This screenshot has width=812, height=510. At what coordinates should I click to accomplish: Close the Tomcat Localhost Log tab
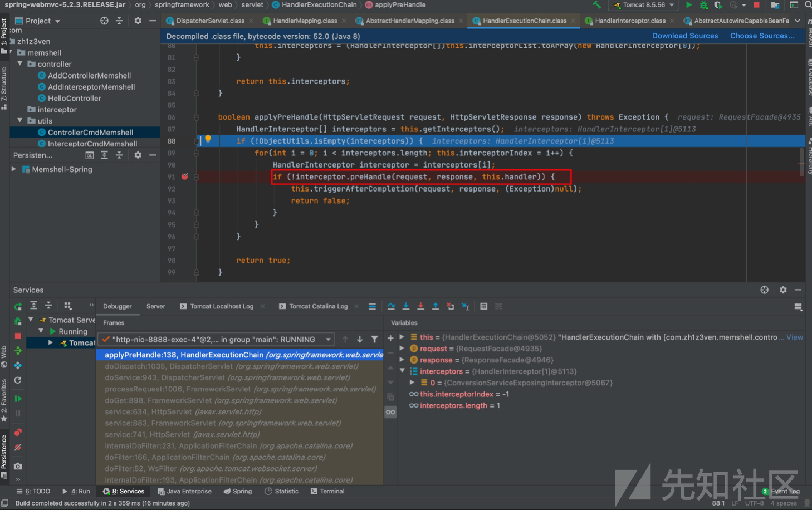262,306
